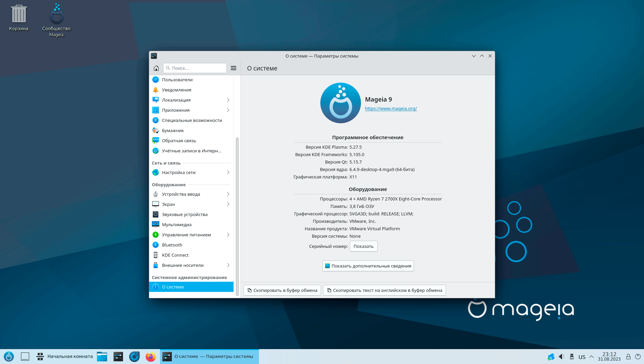Open Звуковые устройства settings page
The width and height of the screenshot is (644, 364).
184,214
